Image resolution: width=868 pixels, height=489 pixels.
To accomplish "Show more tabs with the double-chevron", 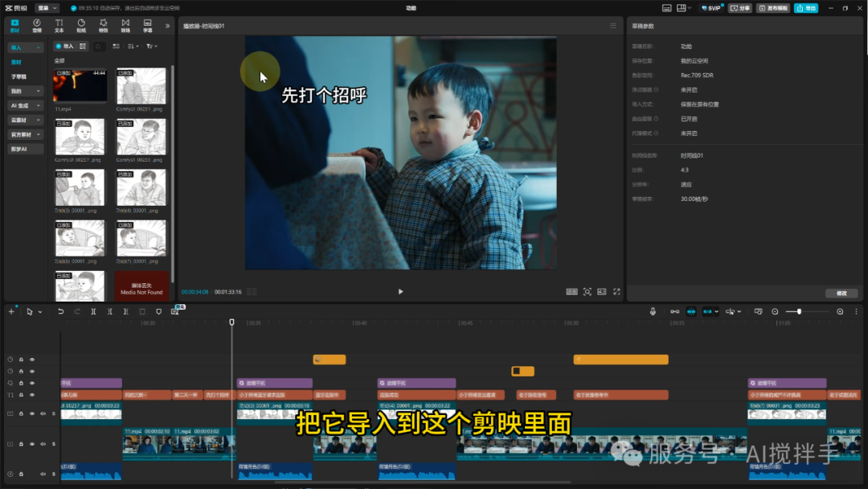I will pos(167,26).
